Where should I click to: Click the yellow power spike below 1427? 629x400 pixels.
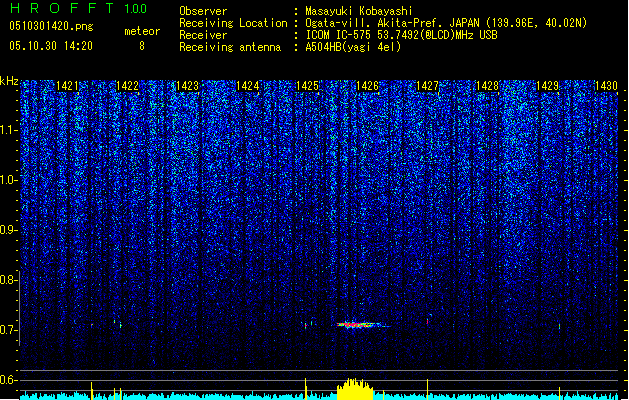click(x=427, y=389)
